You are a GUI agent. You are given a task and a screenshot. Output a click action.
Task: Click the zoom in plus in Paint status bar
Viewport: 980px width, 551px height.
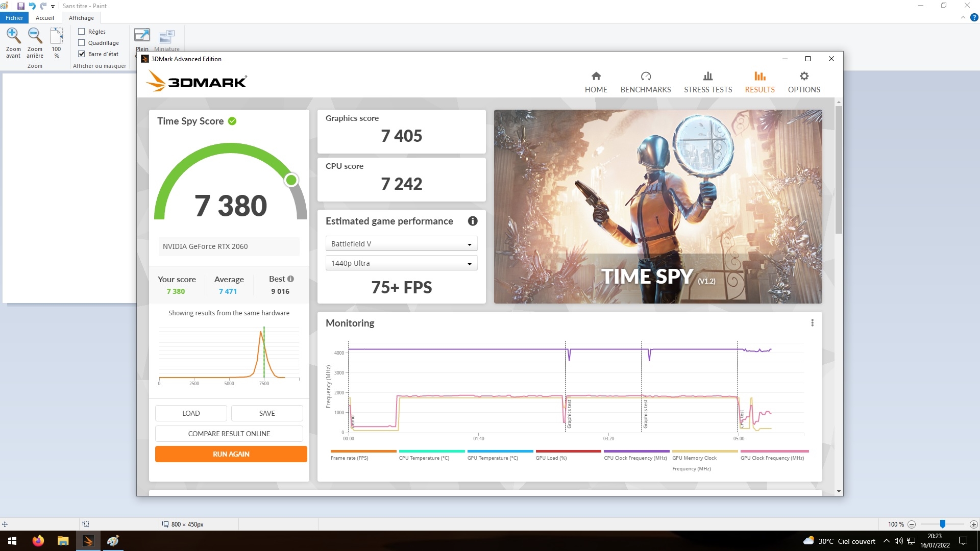(973, 524)
